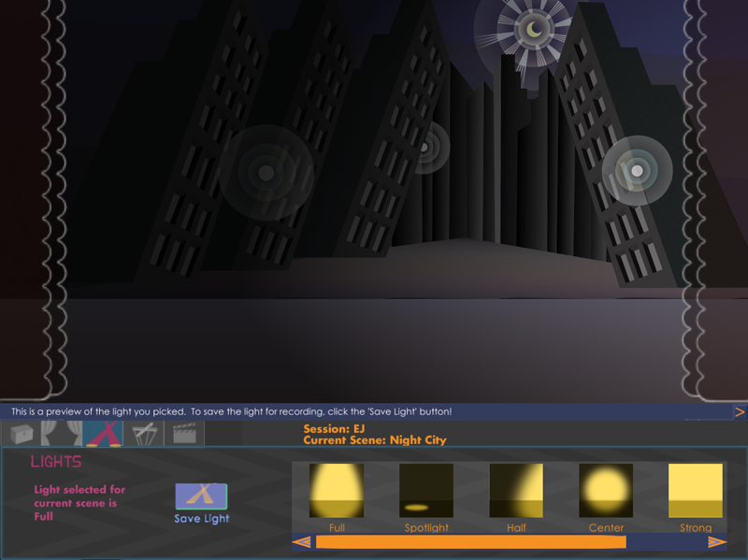
Task: Click the orange light list scrollbar
Action: [x=471, y=542]
